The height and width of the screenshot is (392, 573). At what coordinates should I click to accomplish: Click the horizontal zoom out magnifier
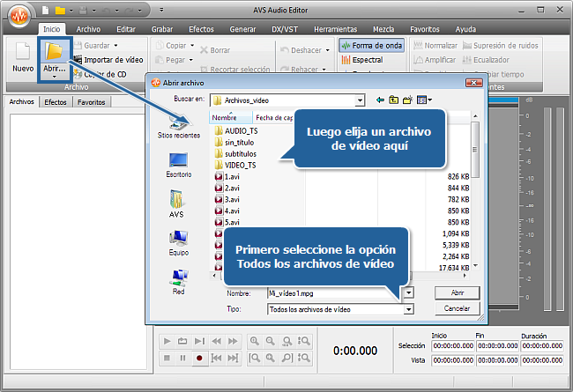point(271,341)
